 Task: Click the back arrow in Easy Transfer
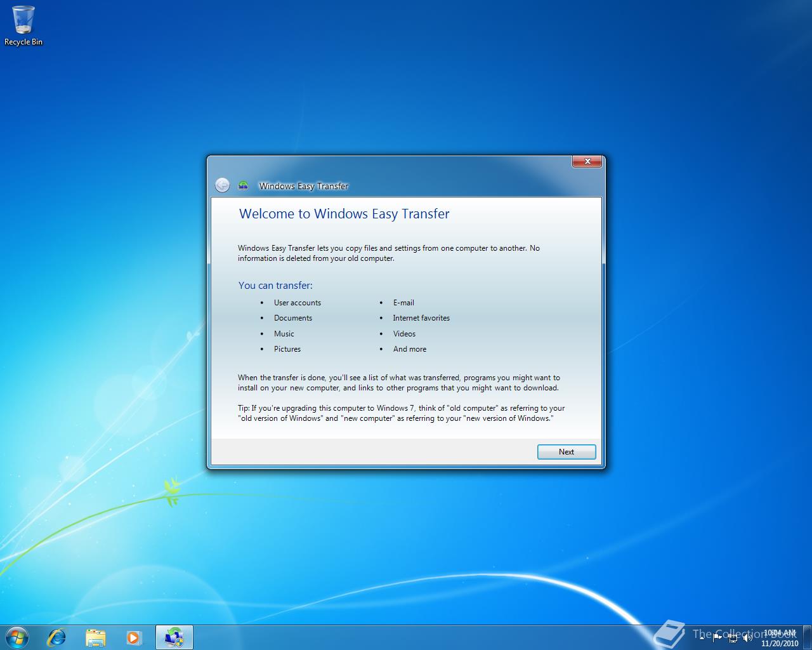click(222, 185)
